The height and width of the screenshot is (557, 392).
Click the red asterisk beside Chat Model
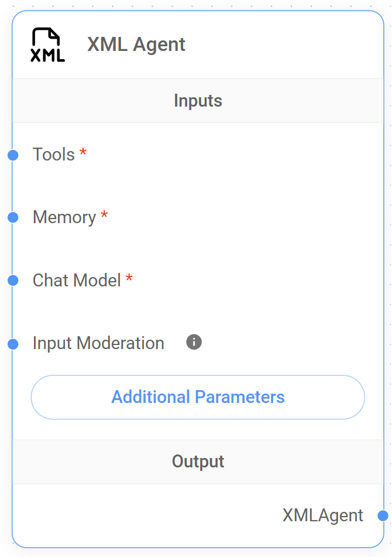pos(129,279)
